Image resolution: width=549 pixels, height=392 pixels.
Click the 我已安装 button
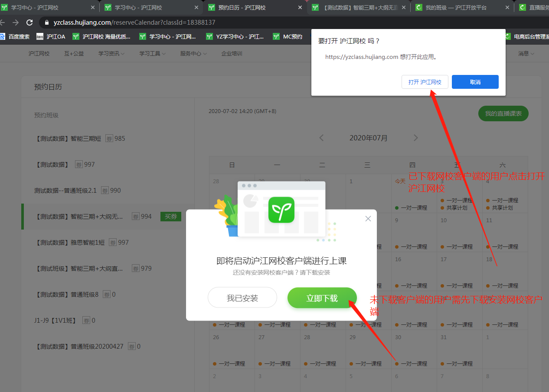coord(242,298)
